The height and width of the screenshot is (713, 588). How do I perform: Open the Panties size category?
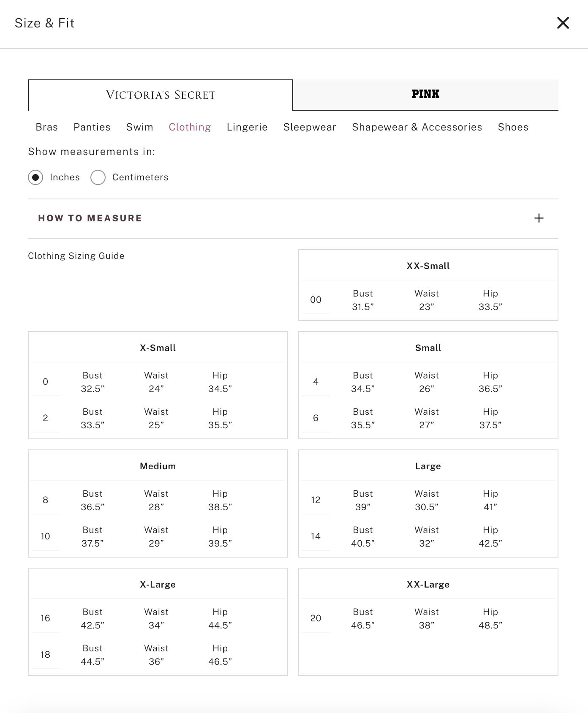92,127
